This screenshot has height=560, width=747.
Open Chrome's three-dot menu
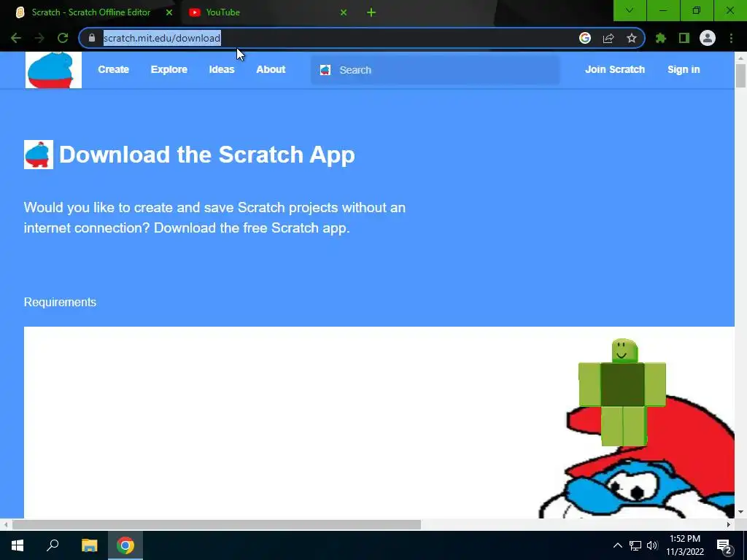coord(731,38)
